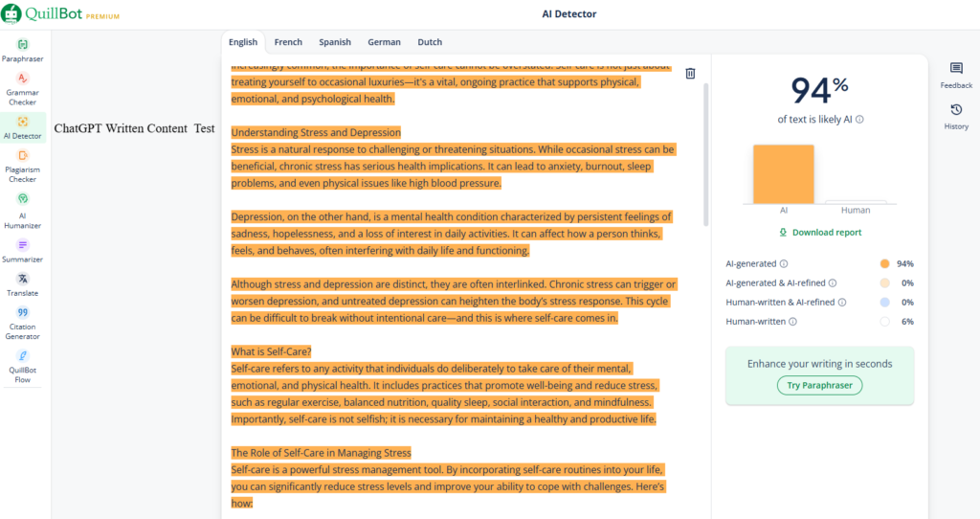Open the Citation Generator tool

[23, 323]
